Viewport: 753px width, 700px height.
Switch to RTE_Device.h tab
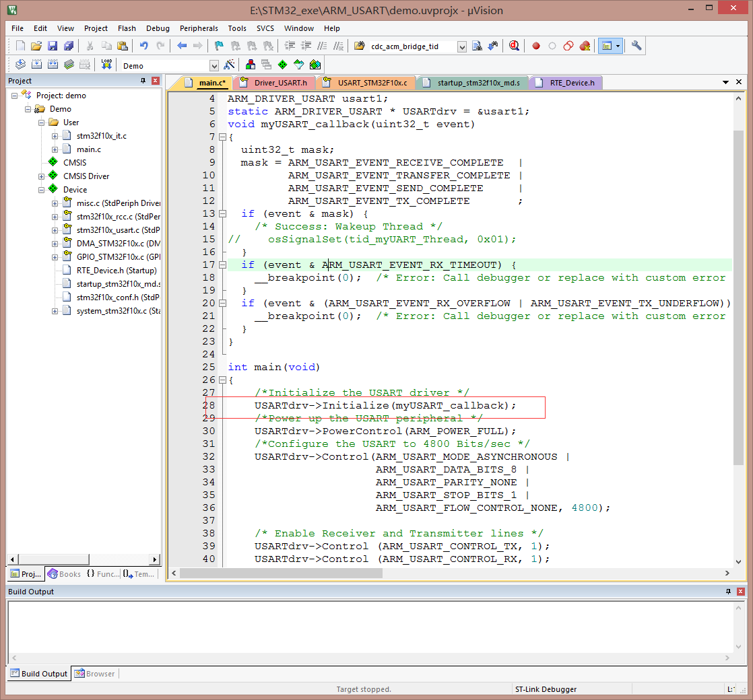(x=566, y=83)
